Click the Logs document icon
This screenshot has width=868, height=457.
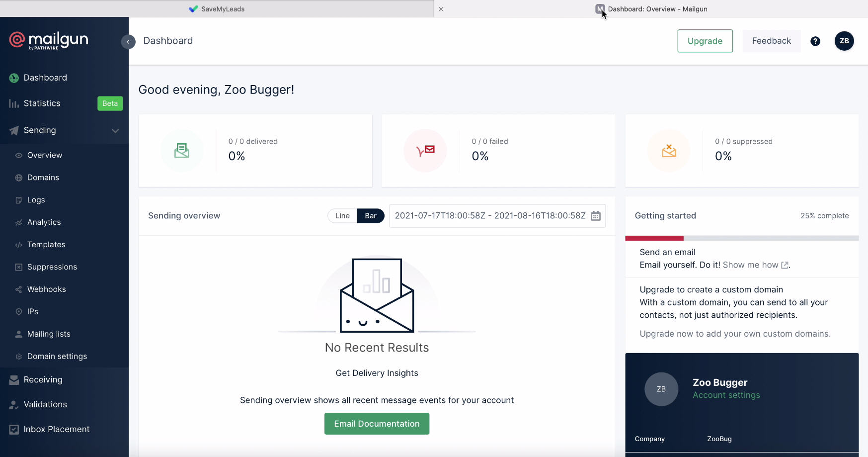click(x=19, y=200)
